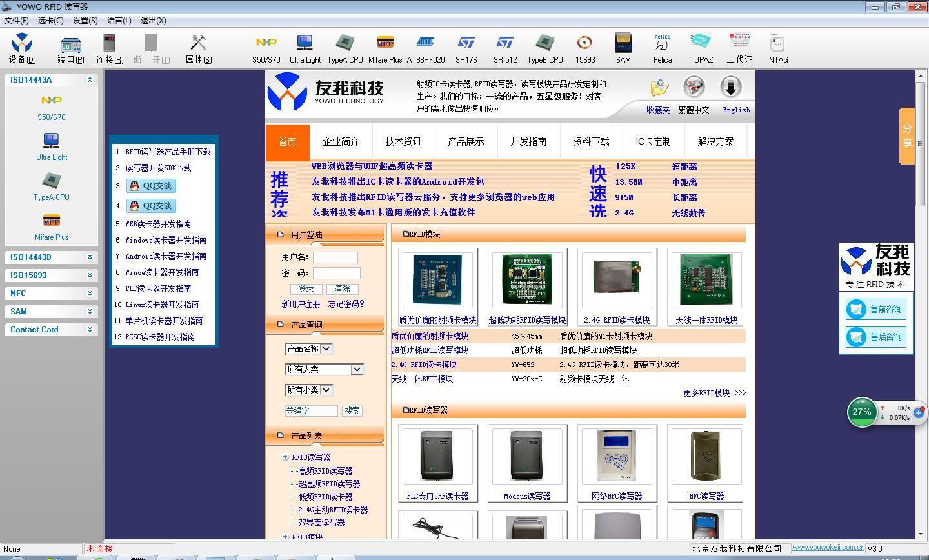This screenshot has width=929, height=560.
Task: Open 读写器开发SDK下载 link
Action: click(x=158, y=168)
